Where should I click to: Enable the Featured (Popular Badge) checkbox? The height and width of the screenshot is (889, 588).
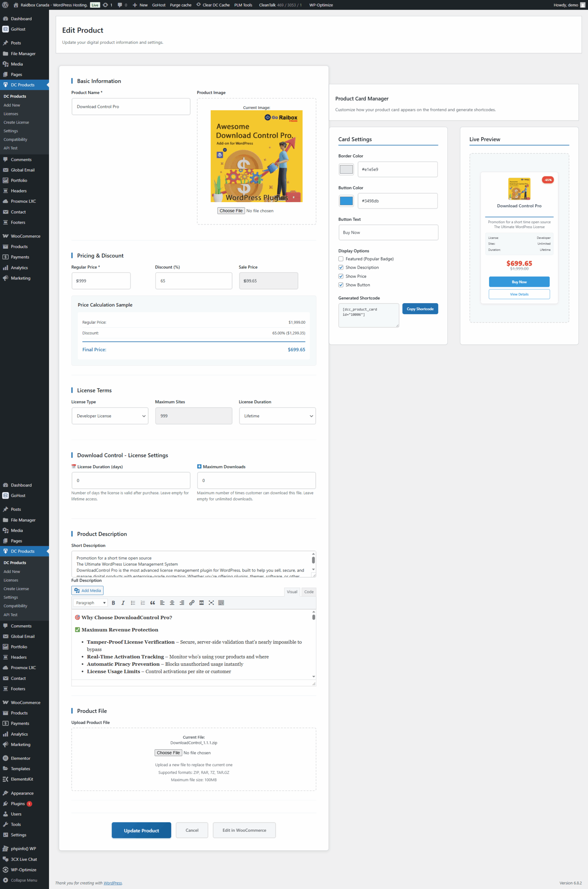coord(341,259)
